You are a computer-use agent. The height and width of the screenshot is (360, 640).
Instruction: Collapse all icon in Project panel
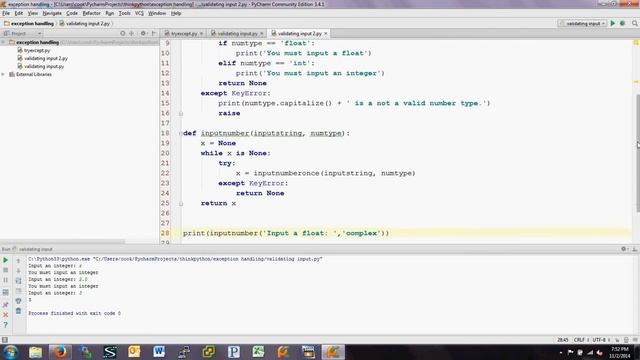pos(131,33)
